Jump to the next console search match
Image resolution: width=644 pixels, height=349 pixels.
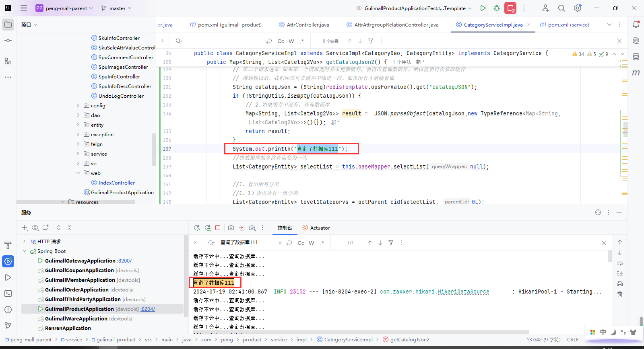click(380, 243)
